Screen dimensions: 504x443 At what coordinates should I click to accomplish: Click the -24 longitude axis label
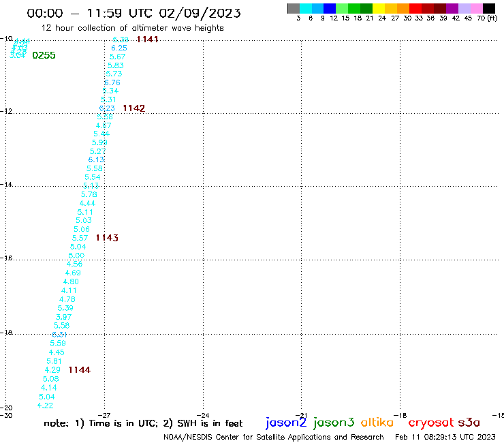pos(203,415)
